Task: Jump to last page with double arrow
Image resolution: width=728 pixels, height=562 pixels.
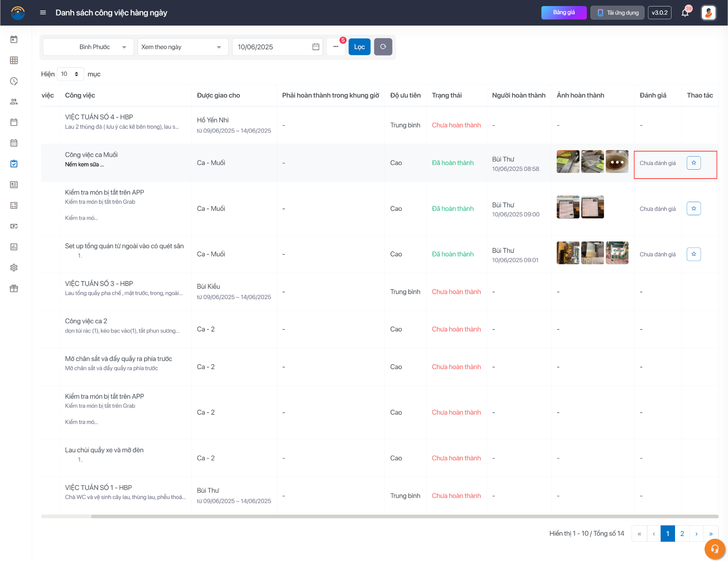Action: 711,534
